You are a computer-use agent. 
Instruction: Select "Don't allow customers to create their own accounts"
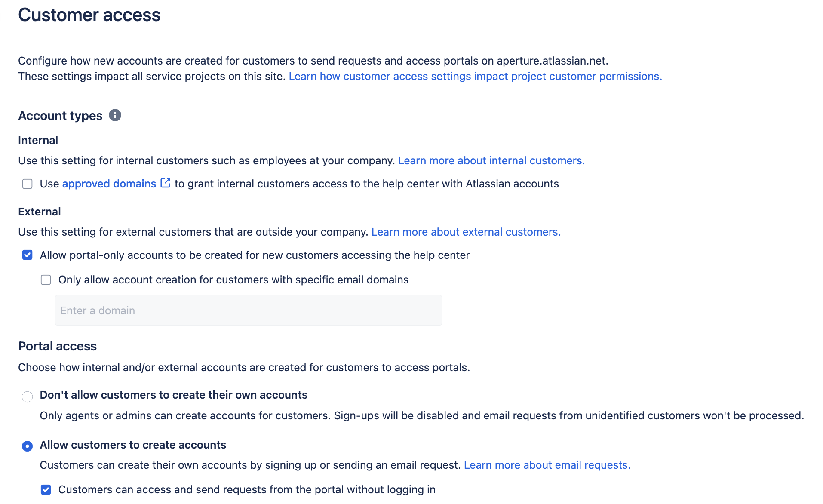(27, 396)
